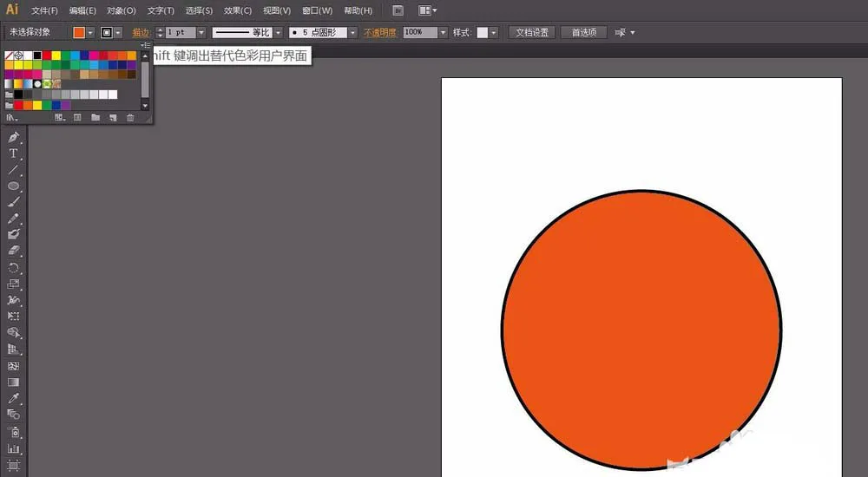Open the Swatch Libraries menu icon
Image resolution: width=868 pixels, height=477 pixels.
point(11,117)
